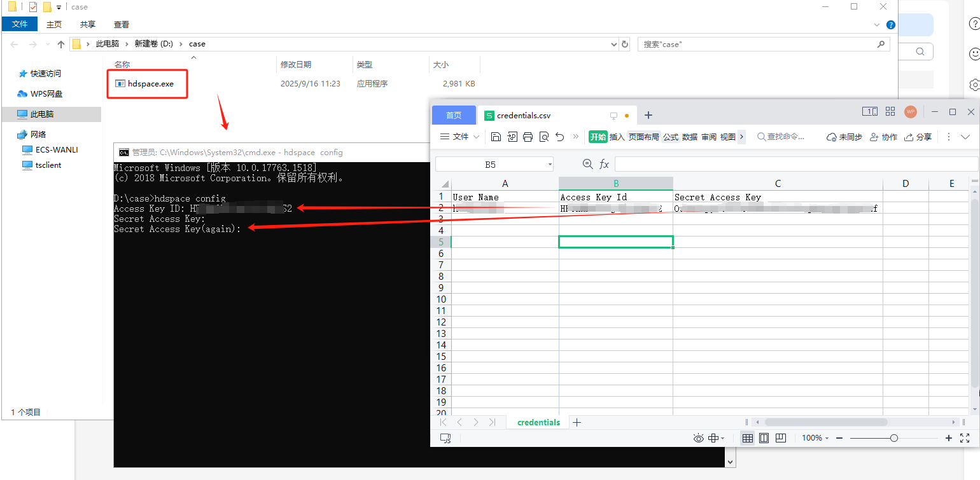The height and width of the screenshot is (480, 980).
Task: Switch to page layout view button
Action: [x=764, y=438]
